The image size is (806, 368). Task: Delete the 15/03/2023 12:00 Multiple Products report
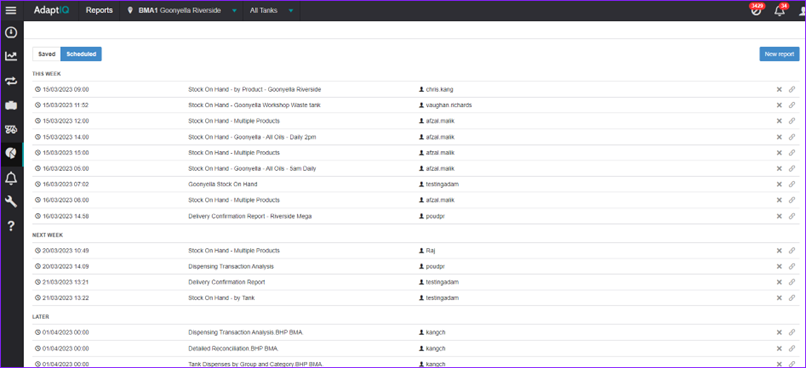pos(779,121)
